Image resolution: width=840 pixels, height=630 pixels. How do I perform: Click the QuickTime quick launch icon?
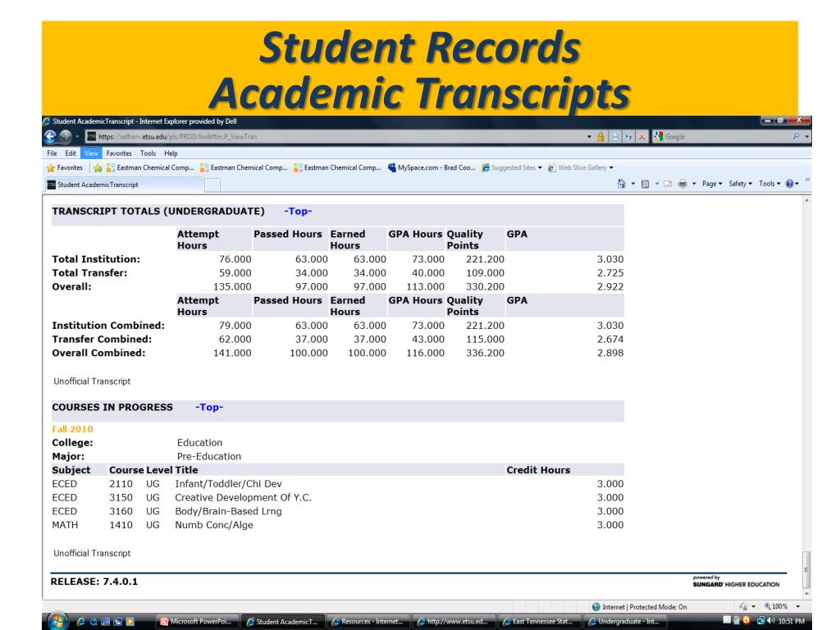click(x=94, y=622)
